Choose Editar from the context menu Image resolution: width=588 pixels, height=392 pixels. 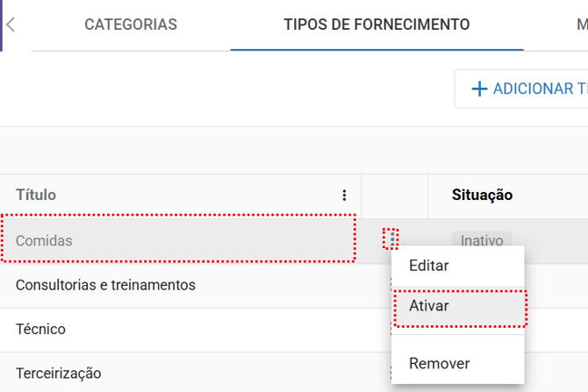429,266
